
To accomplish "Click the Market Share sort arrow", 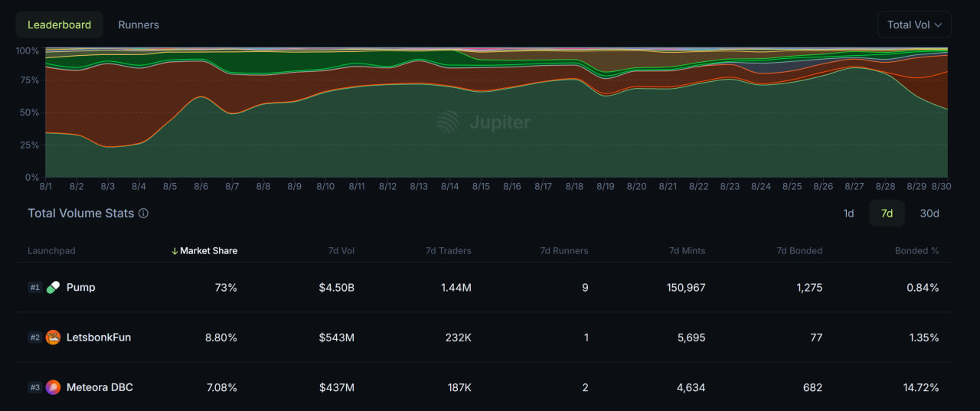I will pos(175,251).
